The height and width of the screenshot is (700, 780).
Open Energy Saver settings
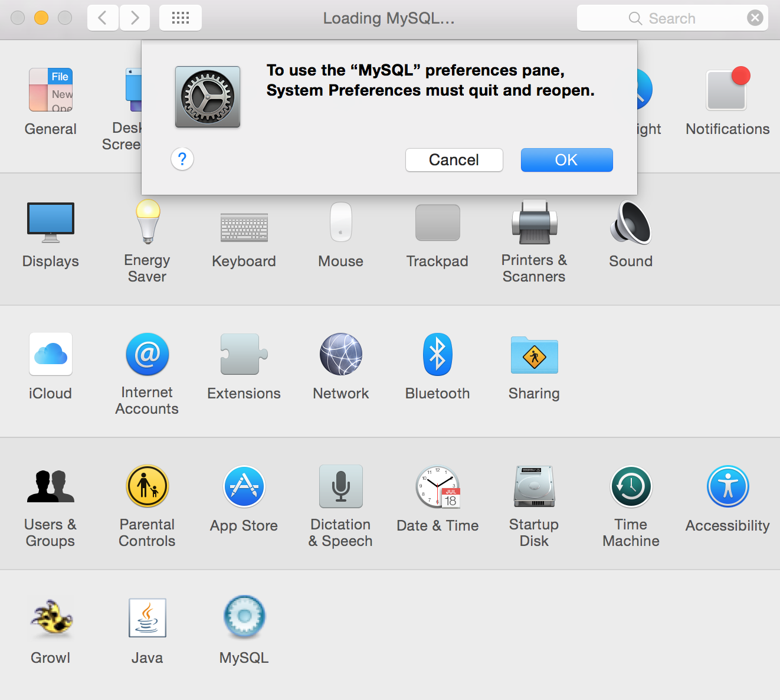pyautogui.click(x=147, y=223)
